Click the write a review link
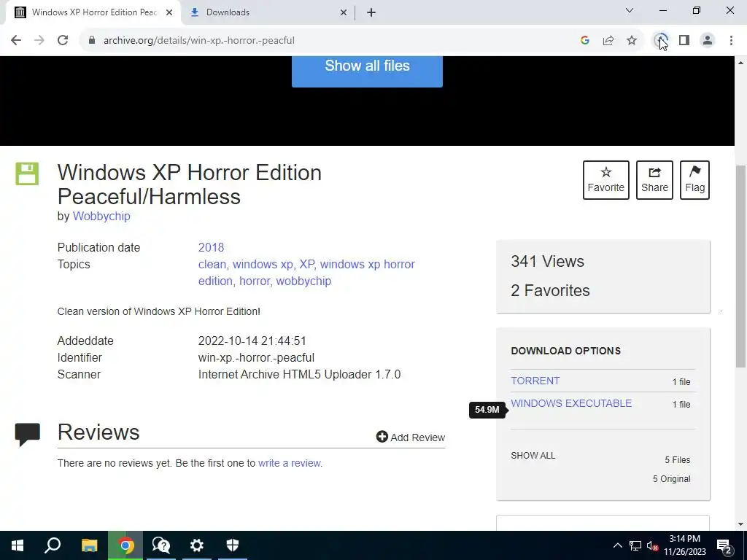 click(x=290, y=463)
